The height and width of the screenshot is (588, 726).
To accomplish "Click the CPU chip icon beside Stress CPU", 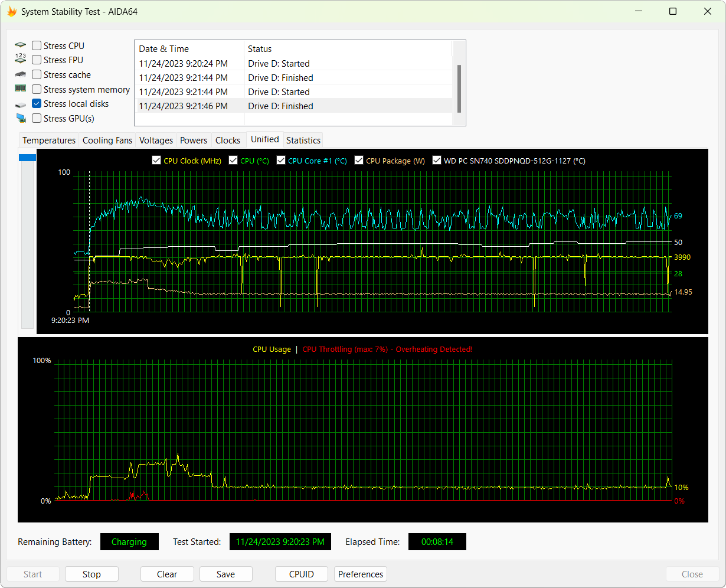I will pyautogui.click(x=21, y=45).
